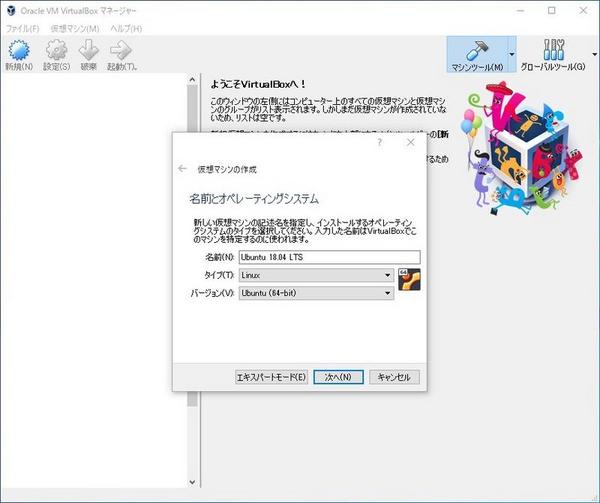
Task: Click the VM list scrollbar up arrow
Action: pyautogui.click(x=192, y=80)
